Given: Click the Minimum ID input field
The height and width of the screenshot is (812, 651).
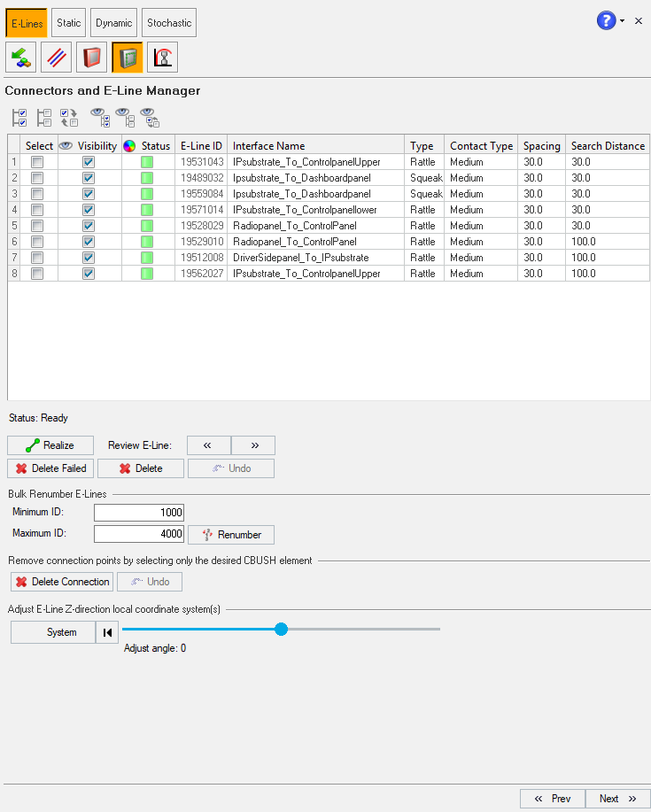Looking at the screenshot, I should [139, 513].
